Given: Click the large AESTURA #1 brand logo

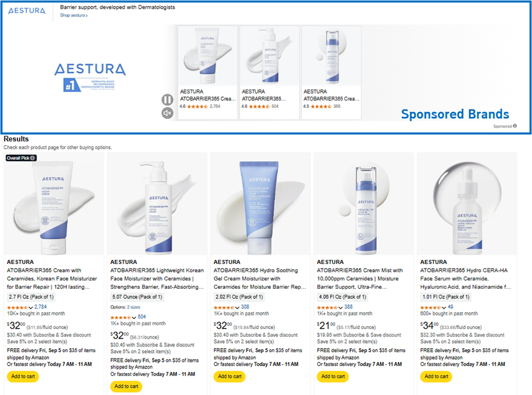Looking at the screenshot, I should [90, 77].
